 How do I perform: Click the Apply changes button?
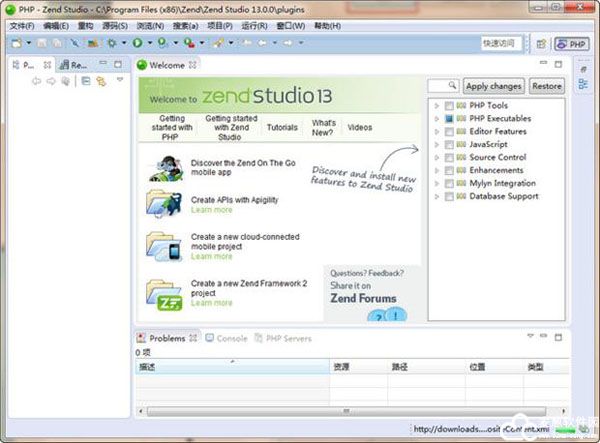[x=493, y=87]
